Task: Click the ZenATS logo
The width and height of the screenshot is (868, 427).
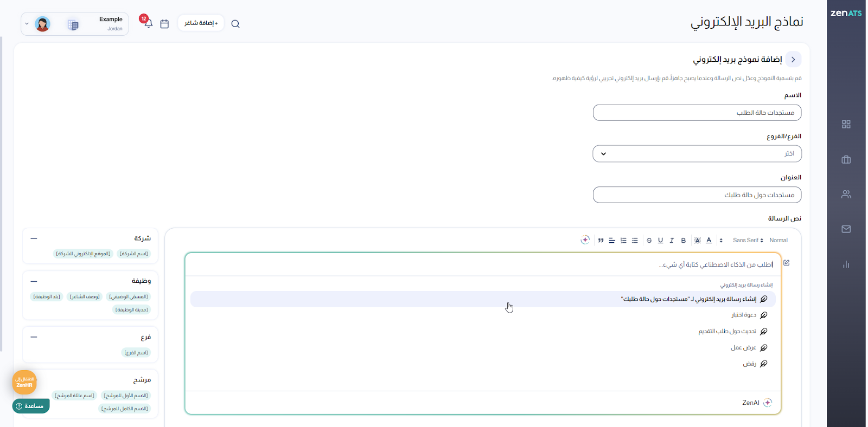Action: pyautogui.click(x=846, y=13)
